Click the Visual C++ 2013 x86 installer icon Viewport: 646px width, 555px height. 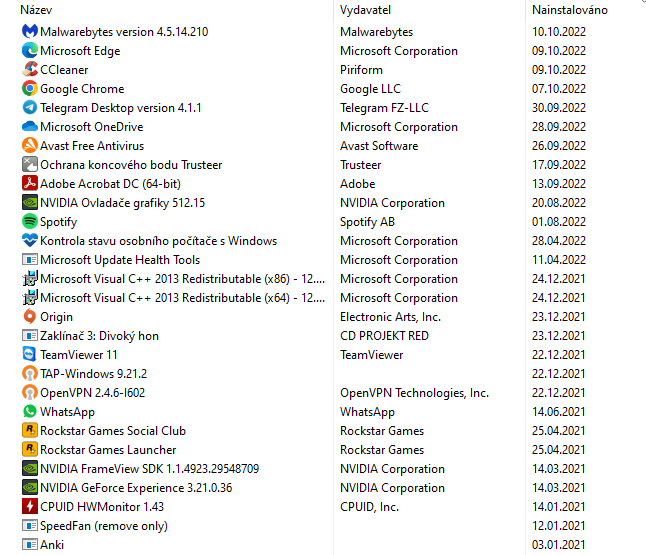tap(30, 279)
